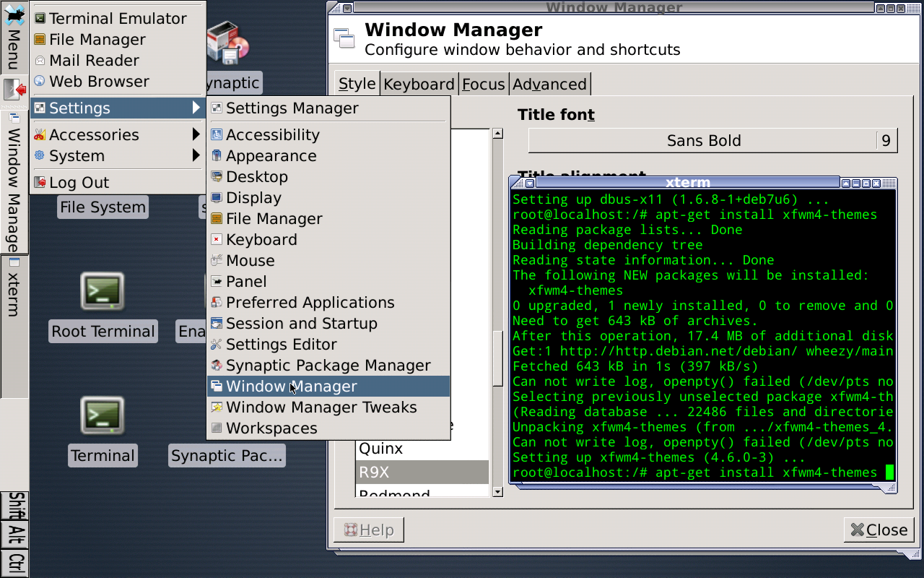
Task: Expand the Accessories submenu
Action: coord(94,134)
